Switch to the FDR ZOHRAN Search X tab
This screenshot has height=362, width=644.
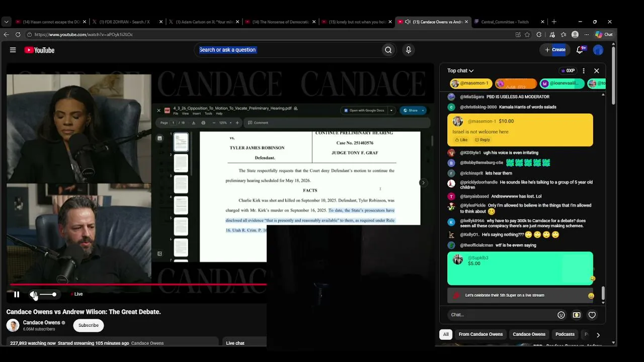pos(124,22)
